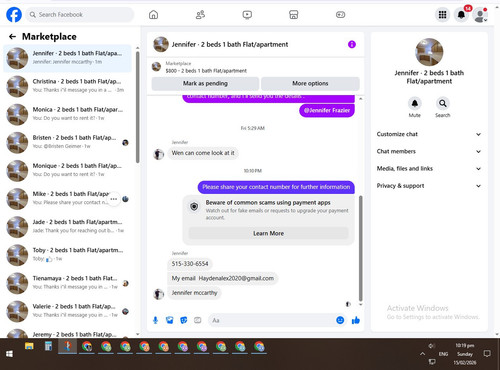Open the Marketplace storefront icon in the top bar
Screen dimensions: 500x370
(x=294, y=15)
